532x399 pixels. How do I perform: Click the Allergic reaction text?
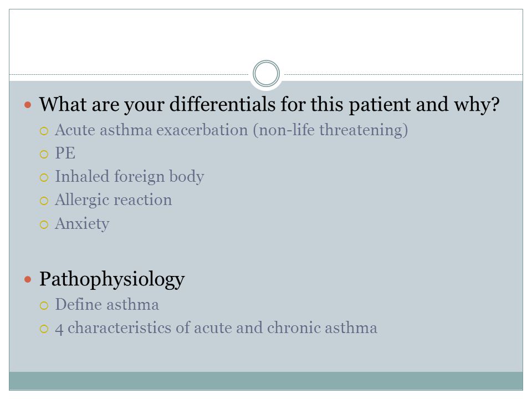(113, 200)
